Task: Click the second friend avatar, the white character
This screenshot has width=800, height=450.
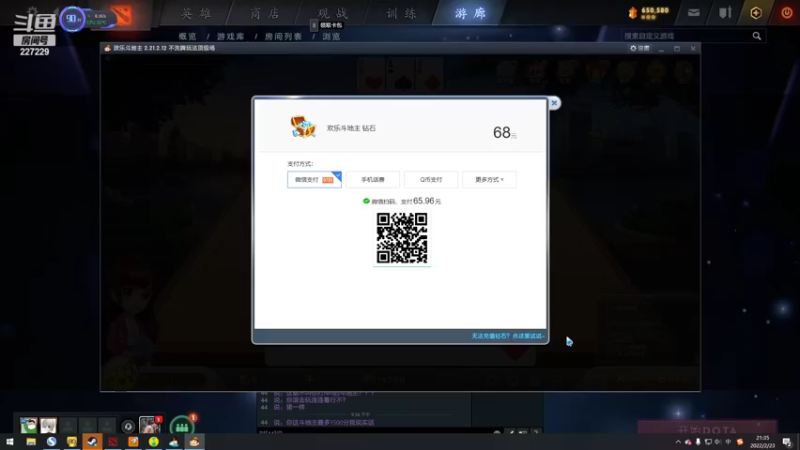Action: point(48,426)
